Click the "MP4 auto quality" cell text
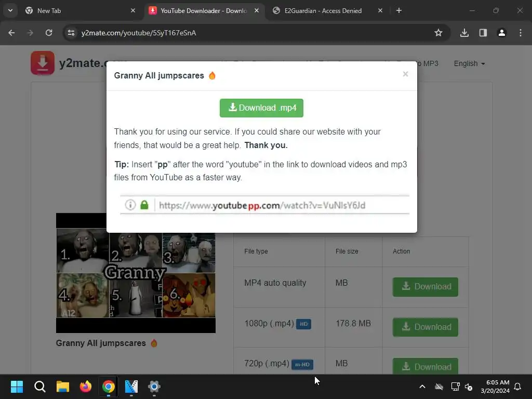 coord(275,283)
